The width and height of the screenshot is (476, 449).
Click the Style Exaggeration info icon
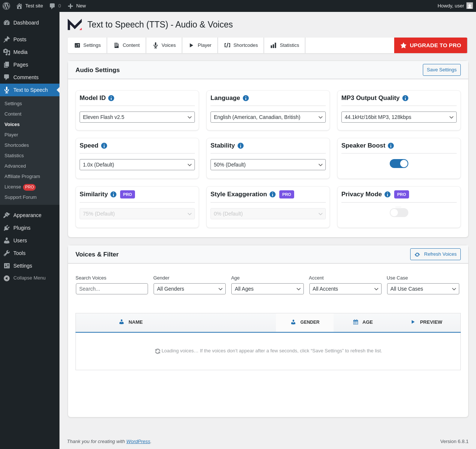pyautogui.click(x=273, y=194)
